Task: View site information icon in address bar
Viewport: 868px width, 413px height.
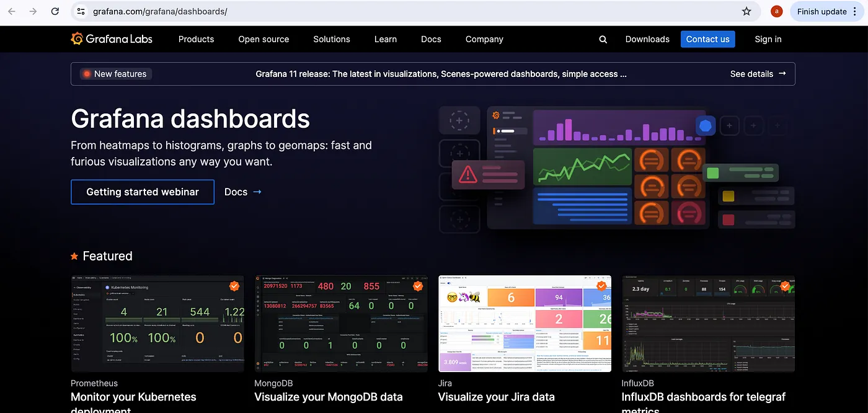Action: tap(79, 11)
